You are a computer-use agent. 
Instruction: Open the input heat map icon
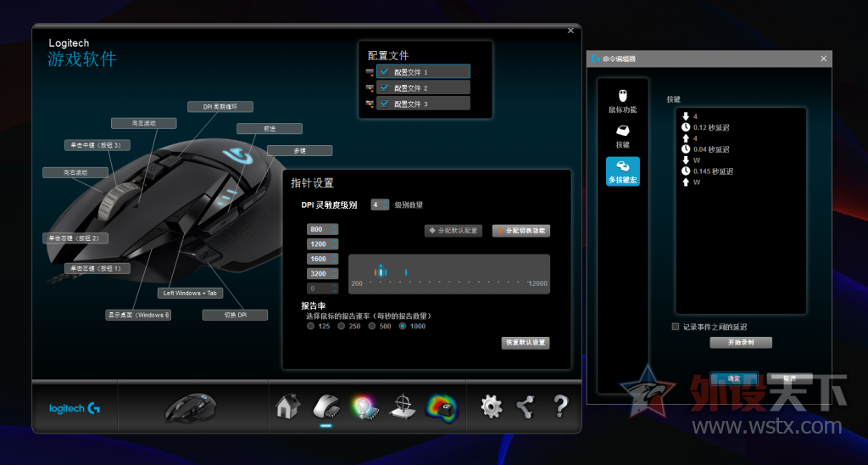[442, 408]
